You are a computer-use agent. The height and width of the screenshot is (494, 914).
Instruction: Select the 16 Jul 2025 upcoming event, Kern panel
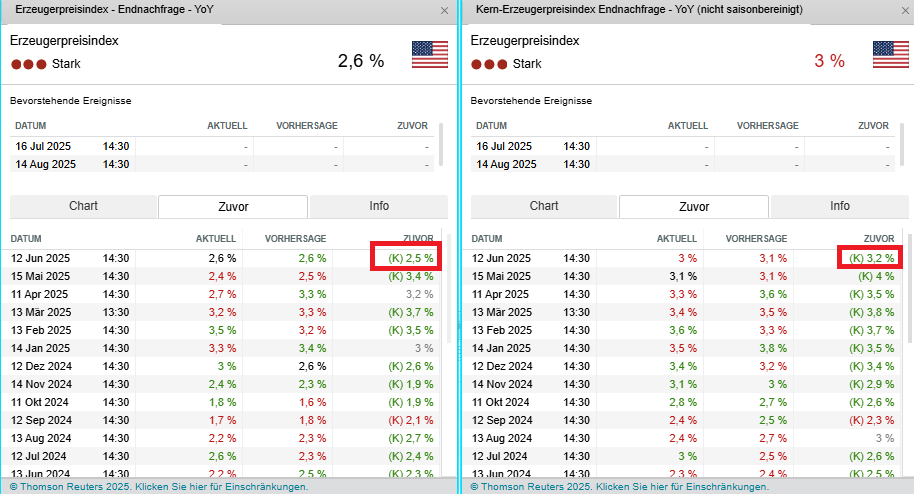[x=683, y=146]
